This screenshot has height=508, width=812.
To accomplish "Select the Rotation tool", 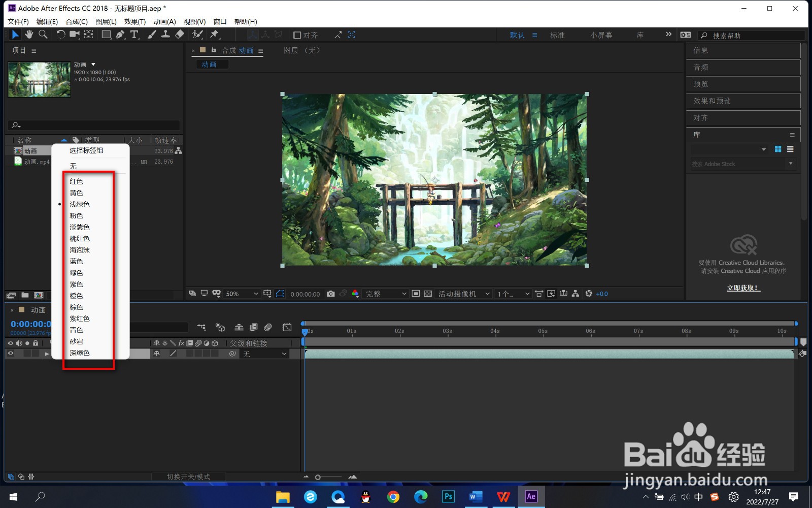I will pos(60,35).
